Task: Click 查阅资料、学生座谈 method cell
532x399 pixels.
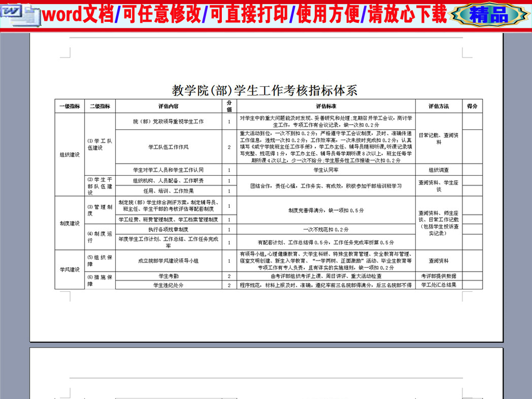Action: click(438, 185)
